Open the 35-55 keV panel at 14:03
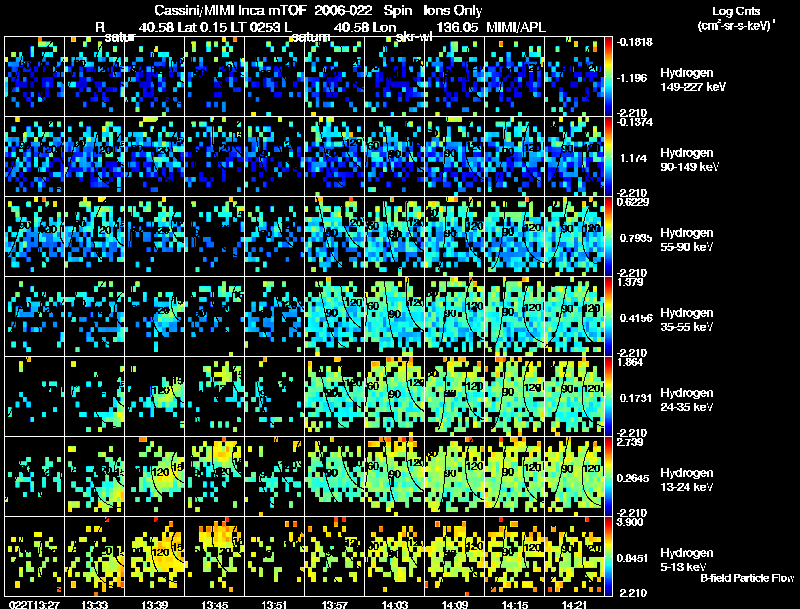The width and height of the screenshot is (800, 609). click(x=395, y=316)
